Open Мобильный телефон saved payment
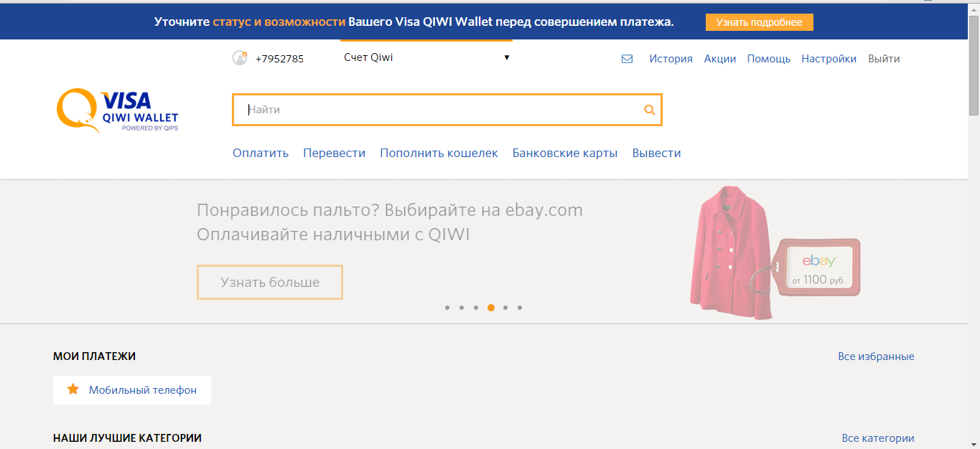 [132, 390]
